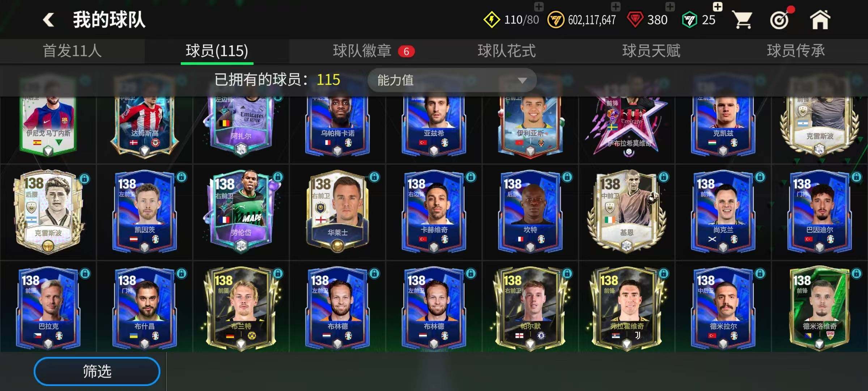Toggle lock on 坎特 player card
Image resolution: width=868 pixels, height=391 pixels.
(567, 177)
